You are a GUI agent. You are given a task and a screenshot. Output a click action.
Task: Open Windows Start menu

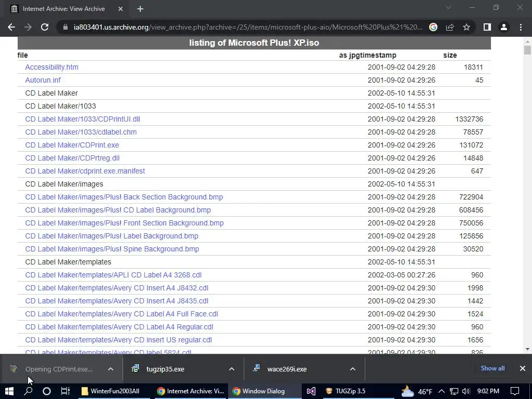click(9, 391)
